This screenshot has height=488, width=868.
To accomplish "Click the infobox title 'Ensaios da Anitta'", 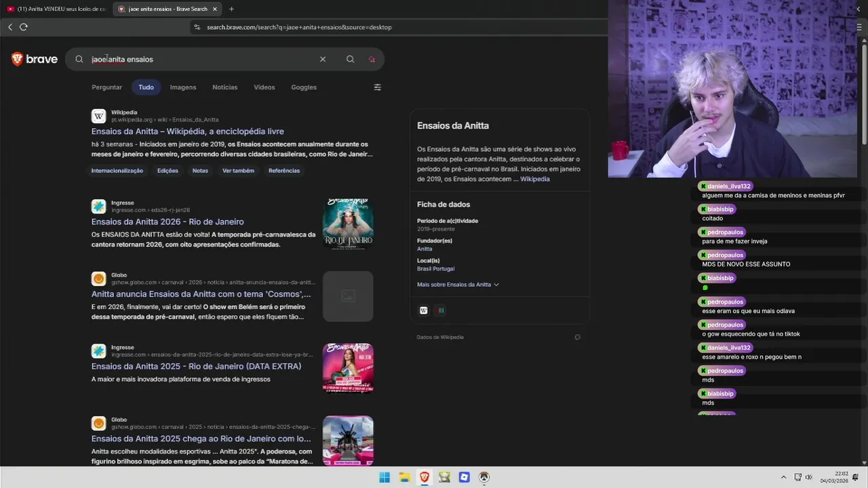I will (453, 125).
